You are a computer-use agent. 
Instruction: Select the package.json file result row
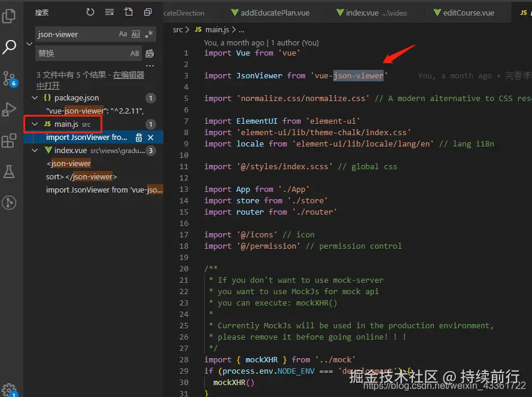93,97
